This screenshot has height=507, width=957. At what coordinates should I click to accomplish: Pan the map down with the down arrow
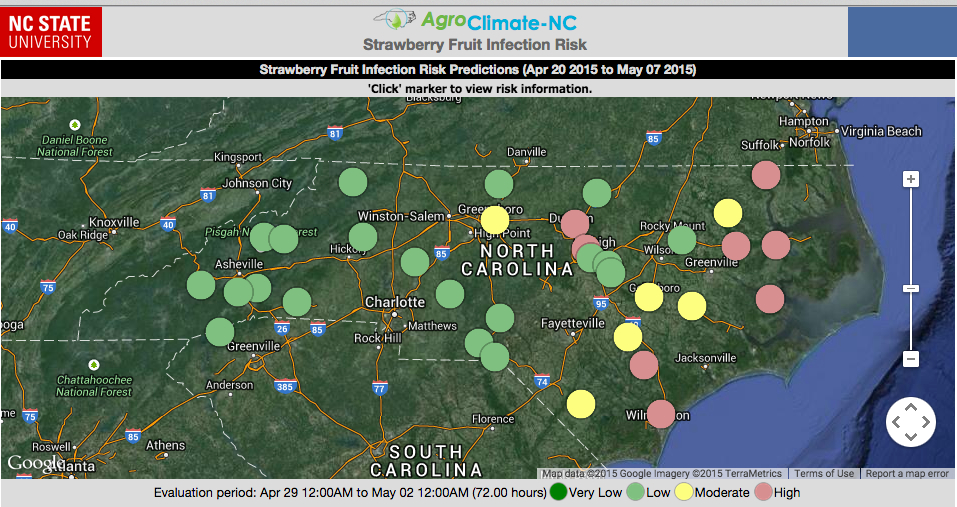[911, 436]
